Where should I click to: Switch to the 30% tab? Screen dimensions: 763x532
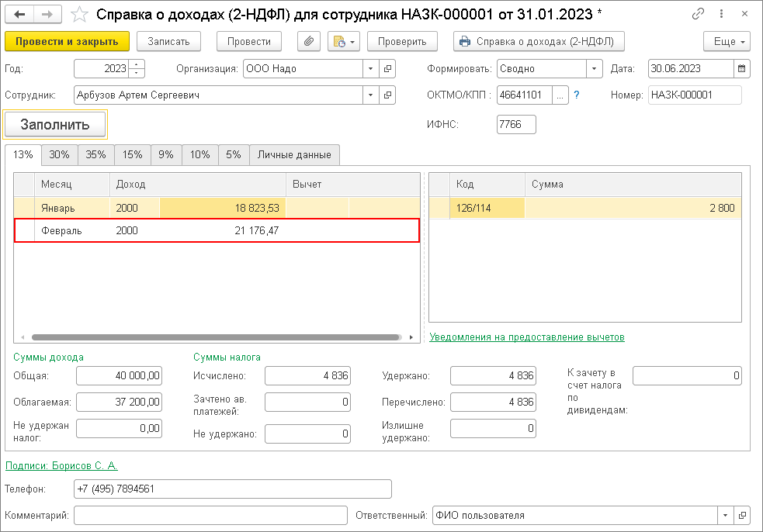pos(59,154)
